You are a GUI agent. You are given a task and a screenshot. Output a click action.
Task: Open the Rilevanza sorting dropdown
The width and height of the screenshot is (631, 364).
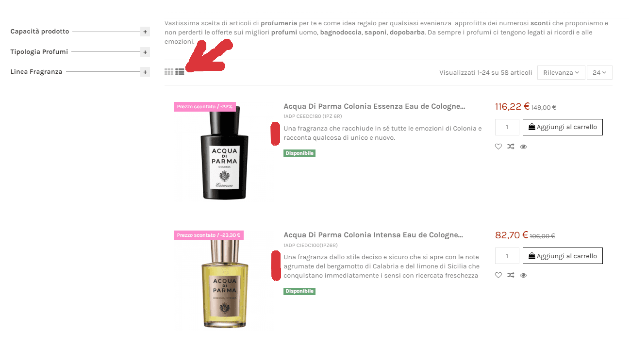[x=561, y=72]
